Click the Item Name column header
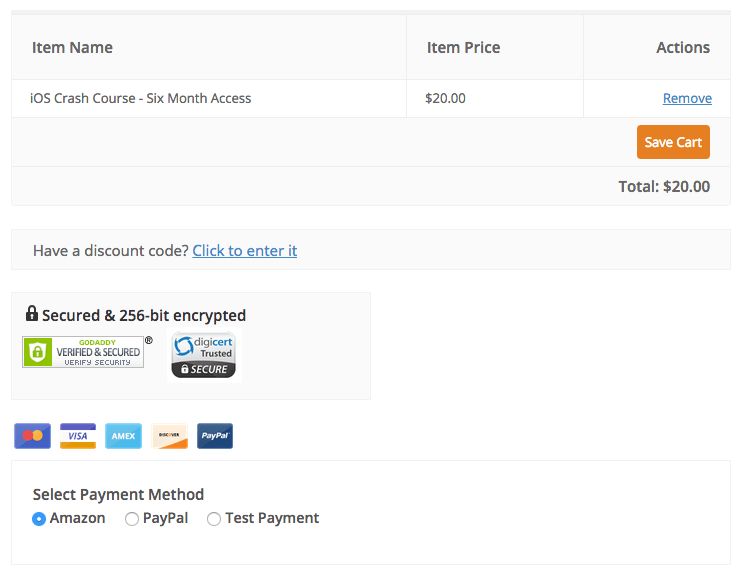This screenshot has height=571, width=741. click(72, 48)
